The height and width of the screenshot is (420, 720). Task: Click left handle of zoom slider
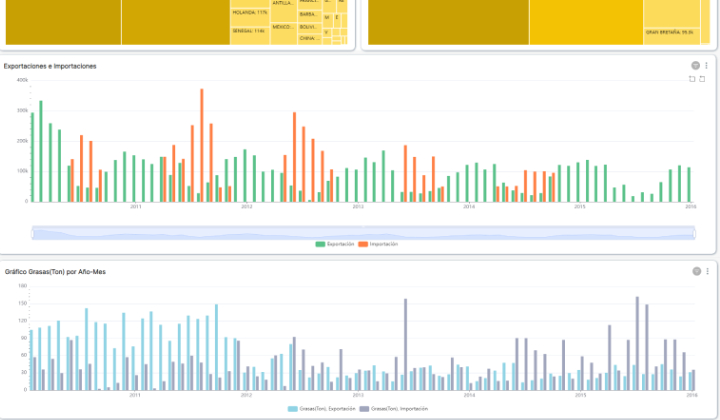tap(32, 232)
